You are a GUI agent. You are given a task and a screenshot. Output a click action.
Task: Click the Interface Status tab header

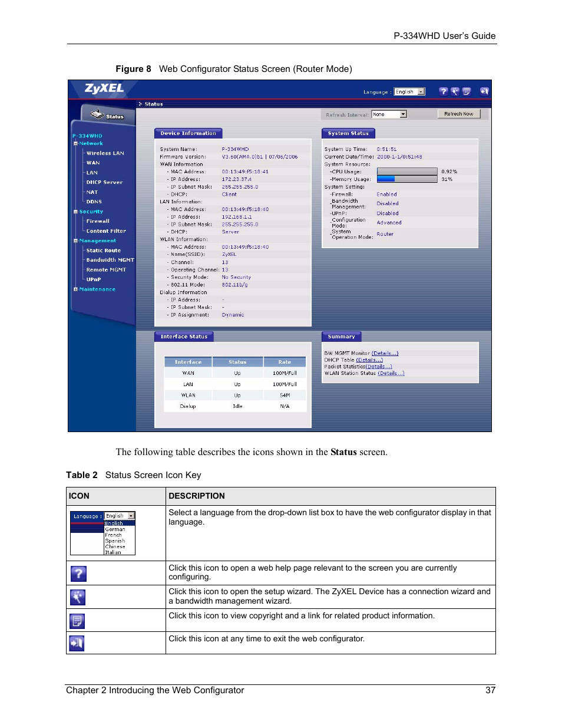click(x=184, y=337)
